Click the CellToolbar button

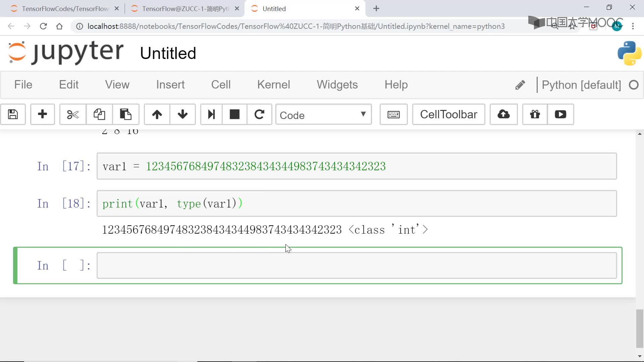coord(448,114)
